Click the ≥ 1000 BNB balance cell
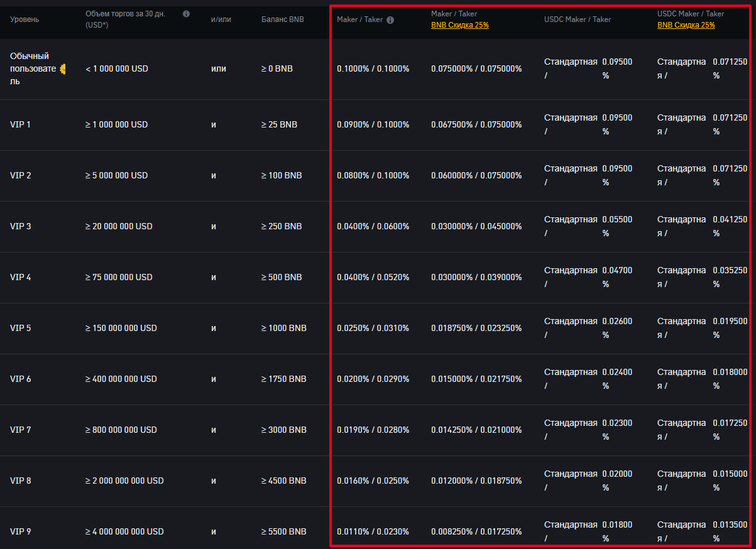Viewport: 756px width, 549px height. click(284, 328)
